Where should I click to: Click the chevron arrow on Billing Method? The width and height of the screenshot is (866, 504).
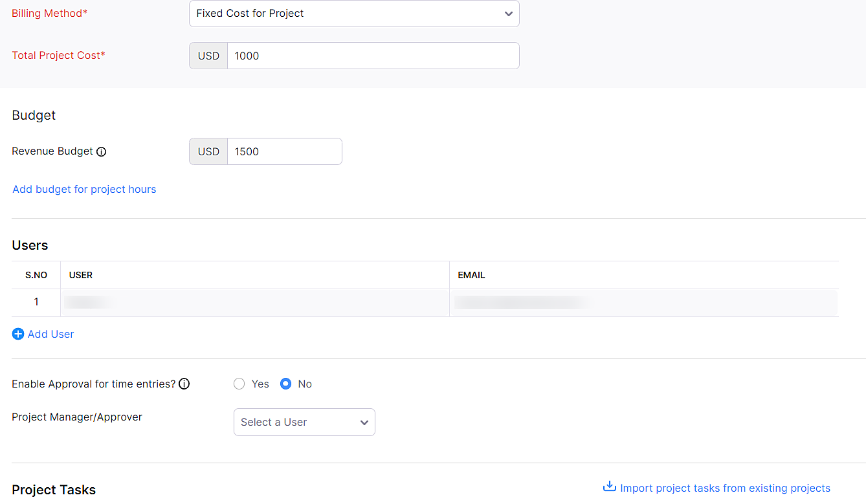point(509,14)
